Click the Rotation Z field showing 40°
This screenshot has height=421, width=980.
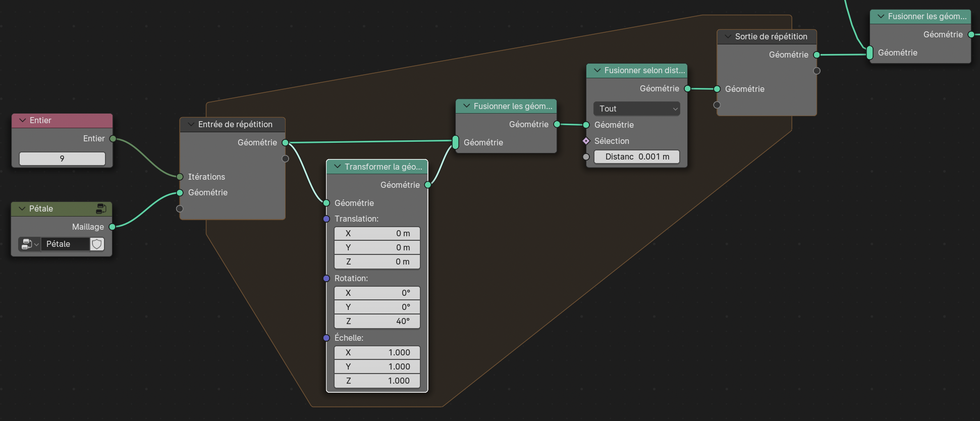[x=377, y=321]
